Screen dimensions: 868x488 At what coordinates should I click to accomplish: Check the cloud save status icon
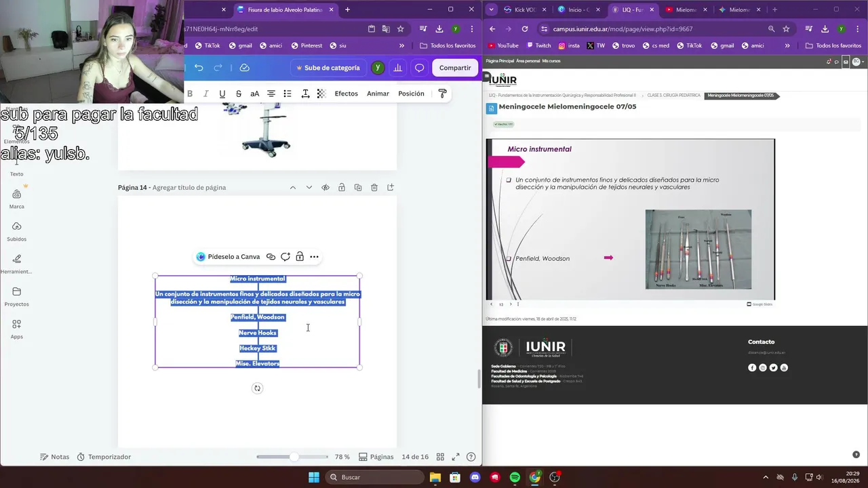pyautogui.click(x=245, y=68)
